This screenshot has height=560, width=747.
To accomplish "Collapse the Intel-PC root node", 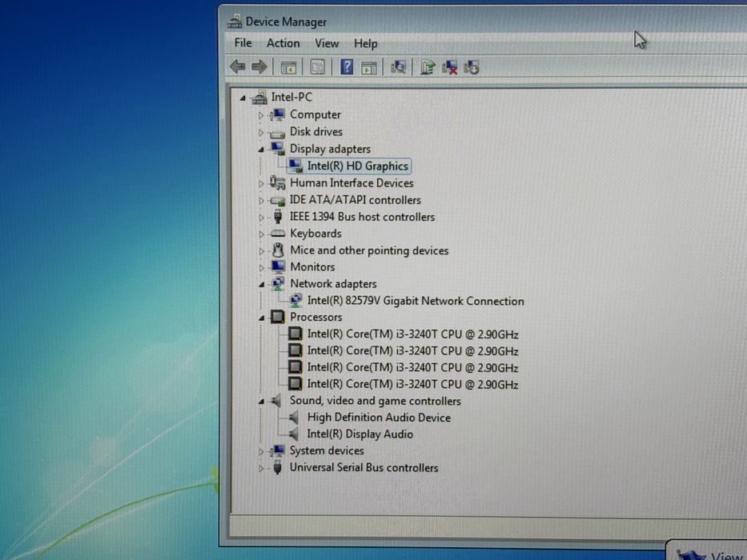I will [x=243, y=98].
